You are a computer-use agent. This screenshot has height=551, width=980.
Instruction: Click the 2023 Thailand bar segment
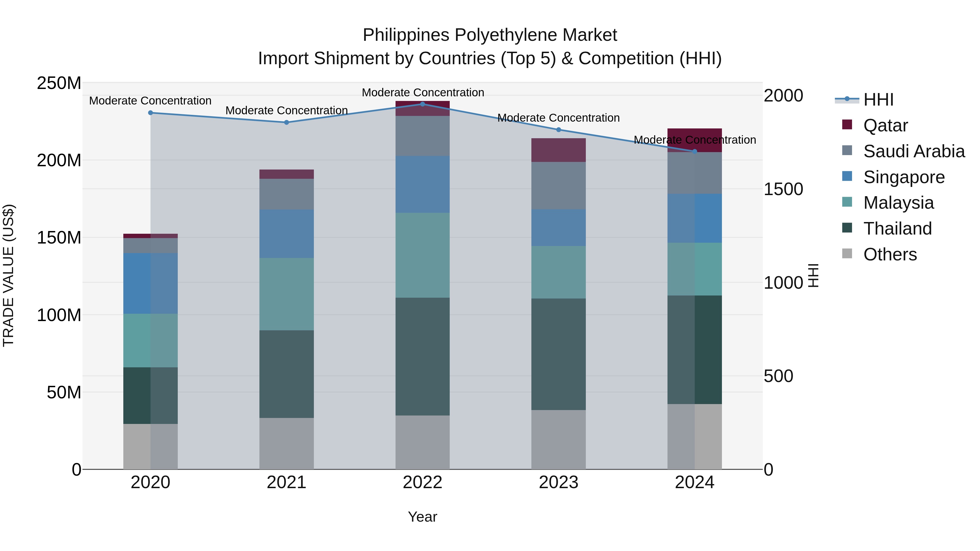click(x=559, y=354)
